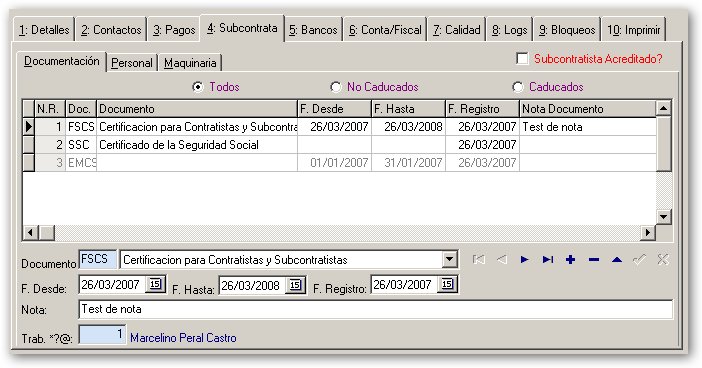
Task: Click grid scrollbar down arrow
Action: click(x=663, y=217)
